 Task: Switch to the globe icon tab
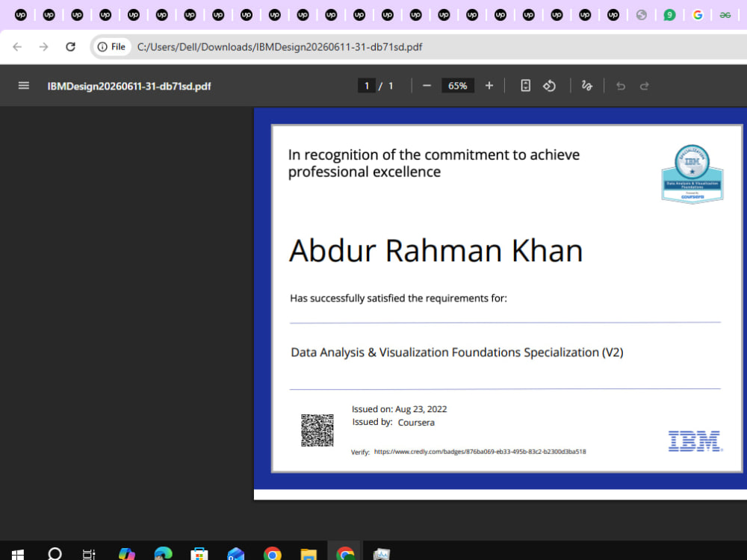[641, 15]
